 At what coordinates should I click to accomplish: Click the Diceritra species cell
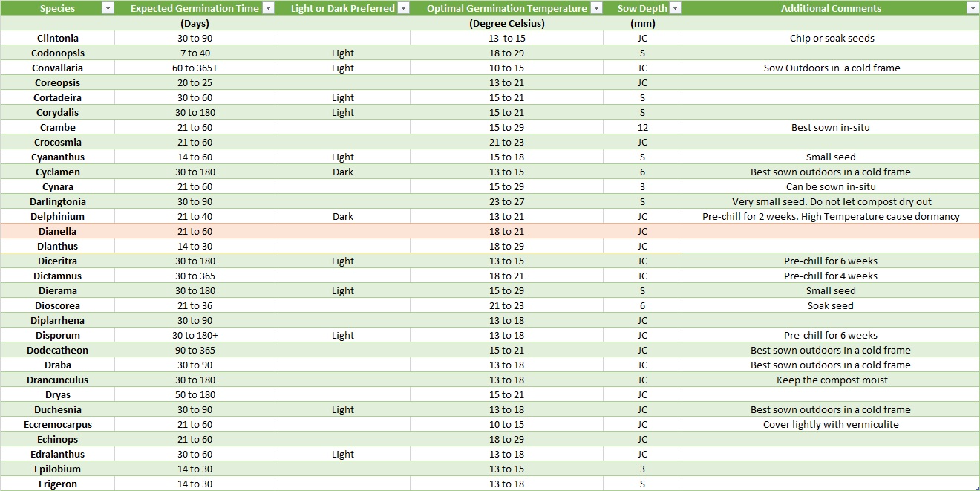click(58, 261)
